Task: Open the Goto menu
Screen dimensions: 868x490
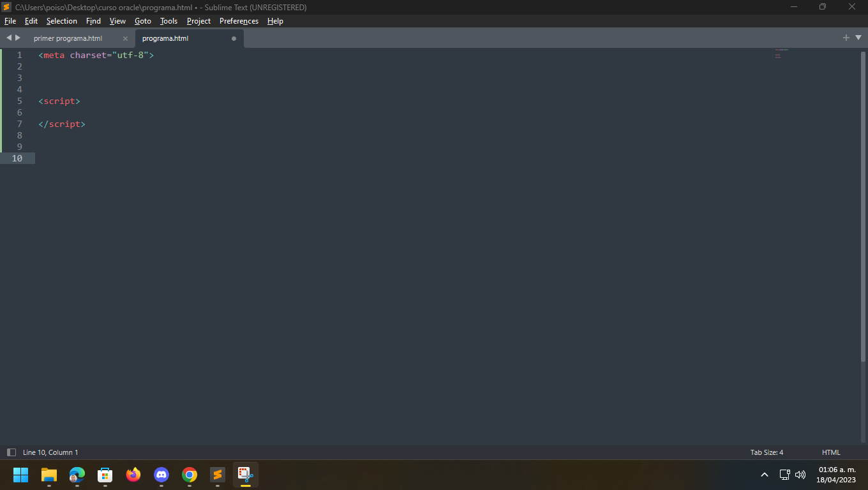Action: click(x=143, y=21)
